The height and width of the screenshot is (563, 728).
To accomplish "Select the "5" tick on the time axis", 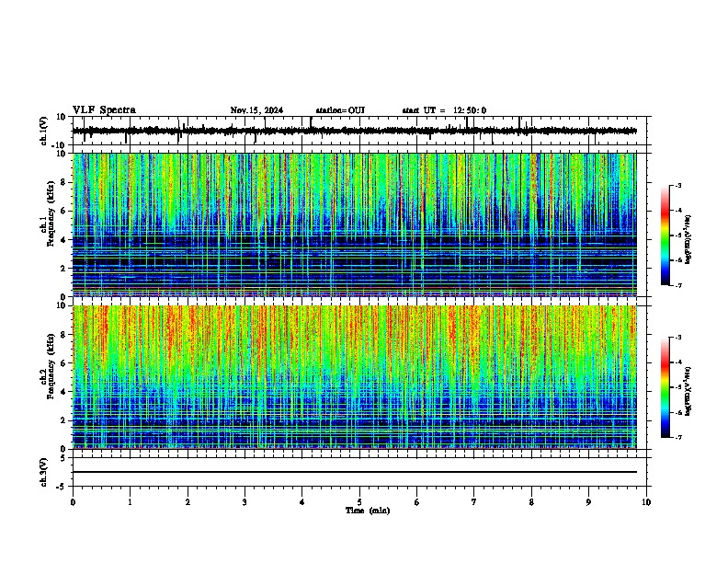I will tap(359, 502).
